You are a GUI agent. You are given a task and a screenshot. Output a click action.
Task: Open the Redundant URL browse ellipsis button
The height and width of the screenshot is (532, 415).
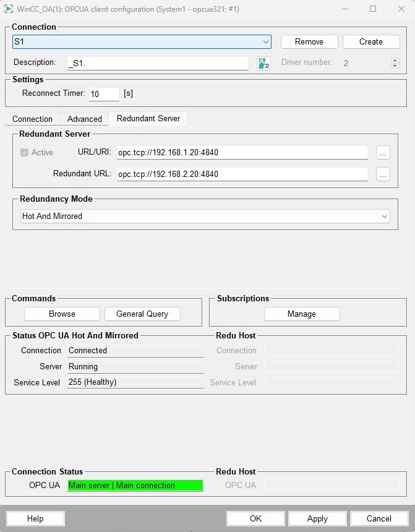383,174
